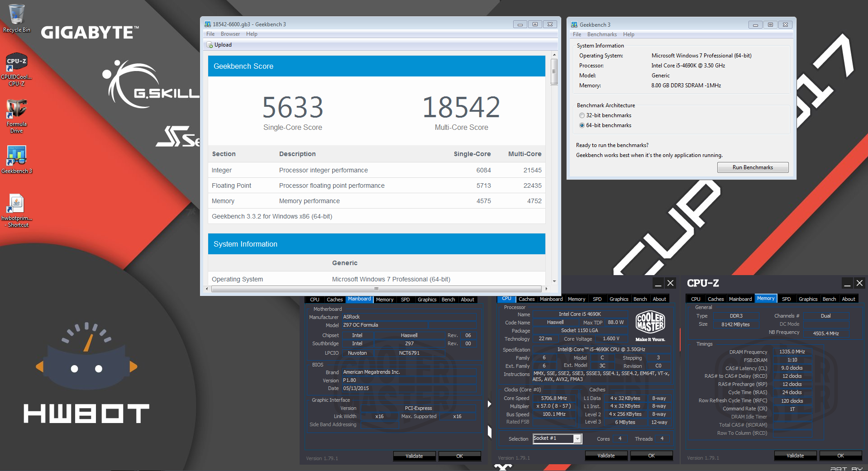Open Graphics tab in CPU-Z Mainboard window

tap(427, 300)
